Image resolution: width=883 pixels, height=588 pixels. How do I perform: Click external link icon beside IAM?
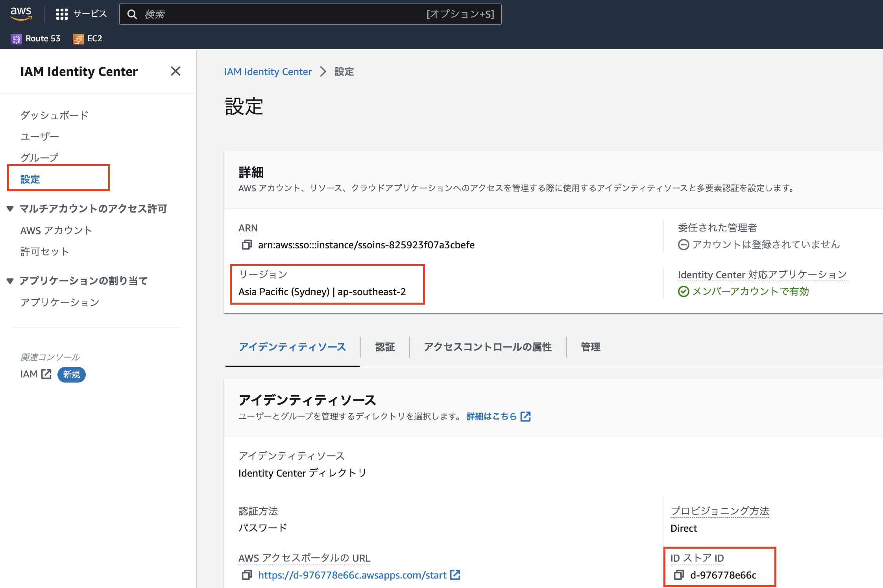[46, 374]
